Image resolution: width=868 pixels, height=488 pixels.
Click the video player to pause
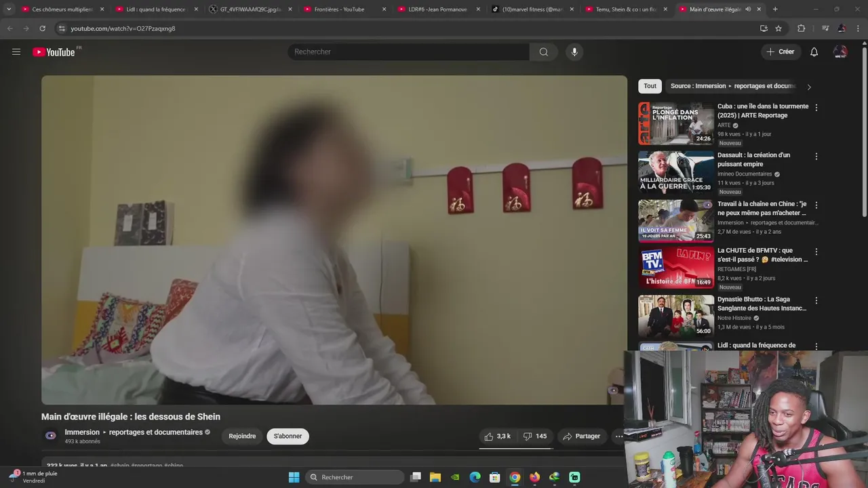click(x=334, y=240)
